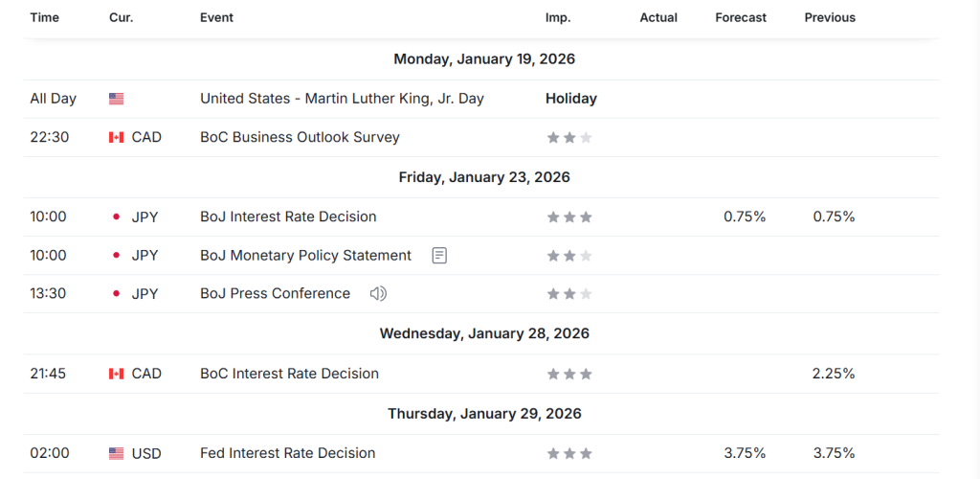Click the Canada flag beside BoC Business Outlook Survey

pos(117,137)
